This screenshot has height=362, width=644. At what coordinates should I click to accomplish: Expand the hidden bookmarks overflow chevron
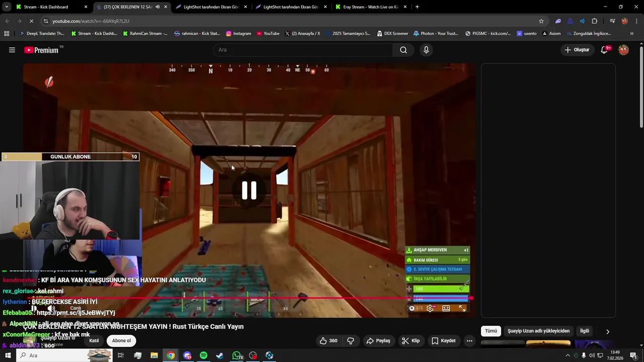coord(632,34)
